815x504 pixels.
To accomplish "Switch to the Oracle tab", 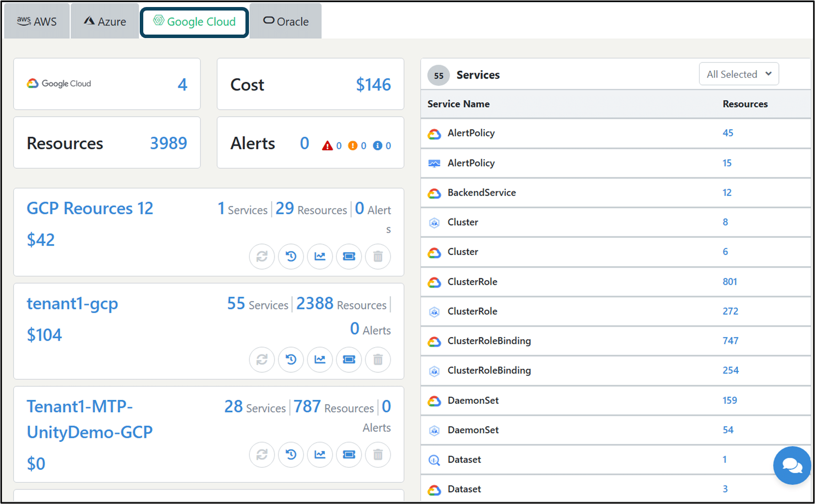I will [x=286, y=22].
